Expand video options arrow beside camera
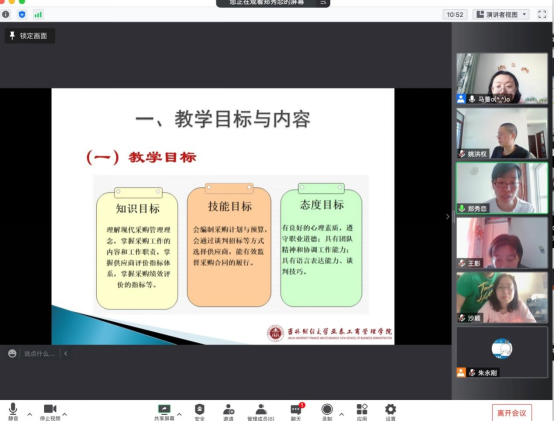 [65, 414]
